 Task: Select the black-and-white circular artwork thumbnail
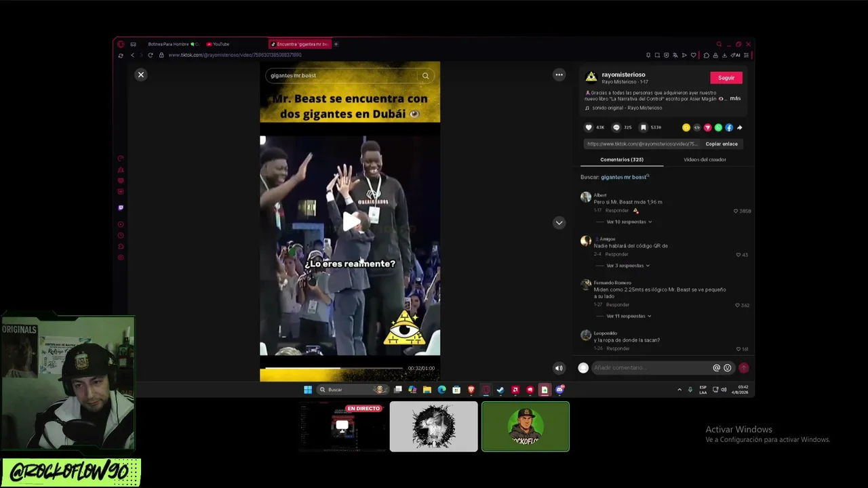click(x=434, y=426)
